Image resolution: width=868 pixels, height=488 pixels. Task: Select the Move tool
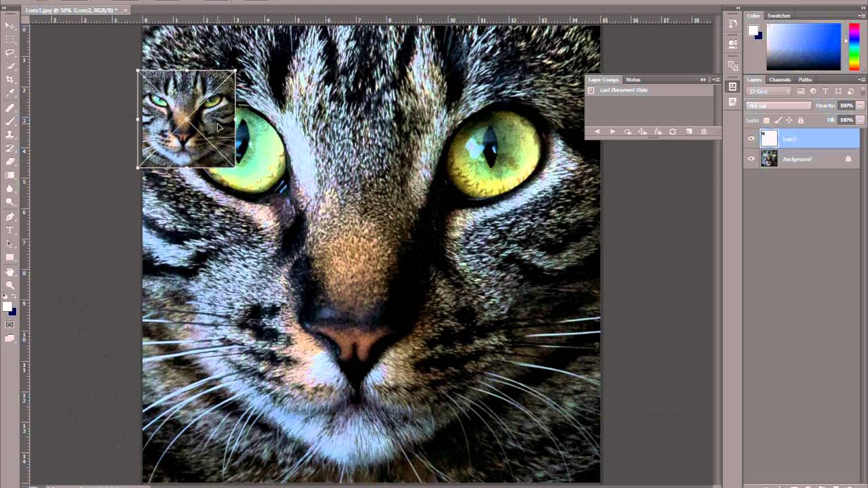point(10,26)
